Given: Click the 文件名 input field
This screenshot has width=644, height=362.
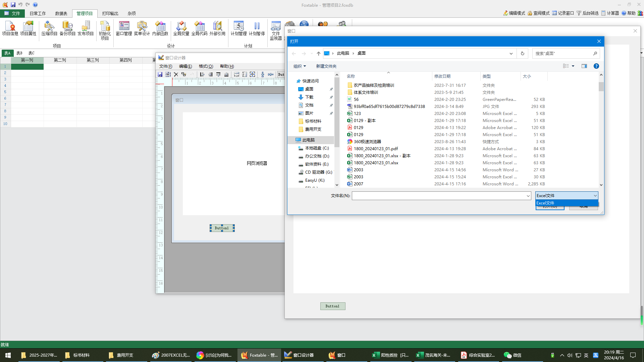Looking at the screenshot, I should tap(439, 196).
